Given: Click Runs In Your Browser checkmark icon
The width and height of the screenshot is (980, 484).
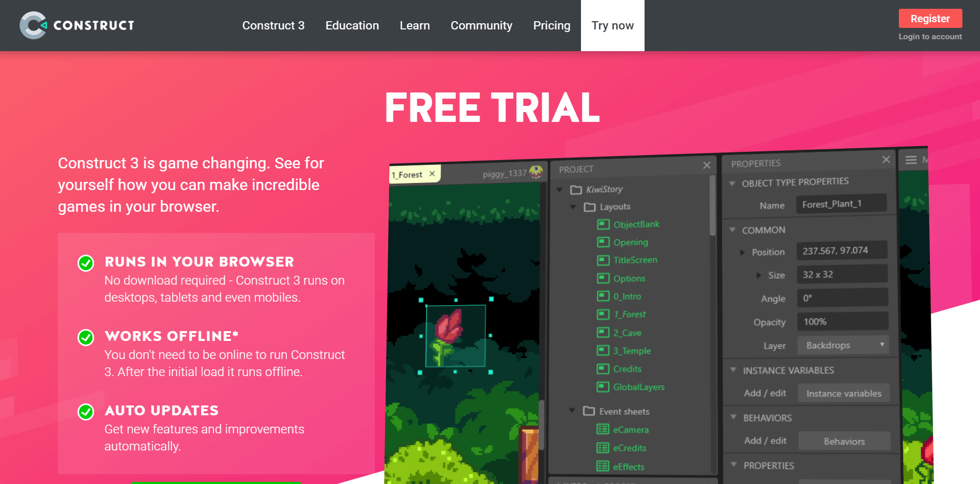Looking at the screenshot, I should click(x=86, y=263).
